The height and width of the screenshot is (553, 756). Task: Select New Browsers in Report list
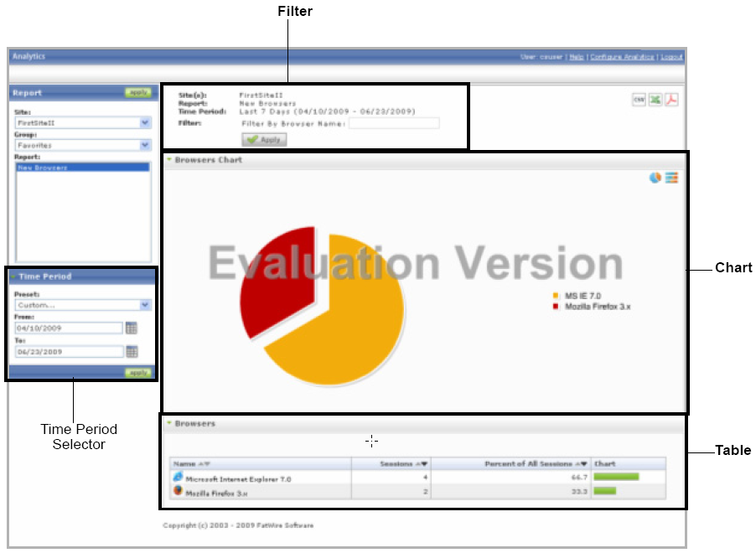83,168
